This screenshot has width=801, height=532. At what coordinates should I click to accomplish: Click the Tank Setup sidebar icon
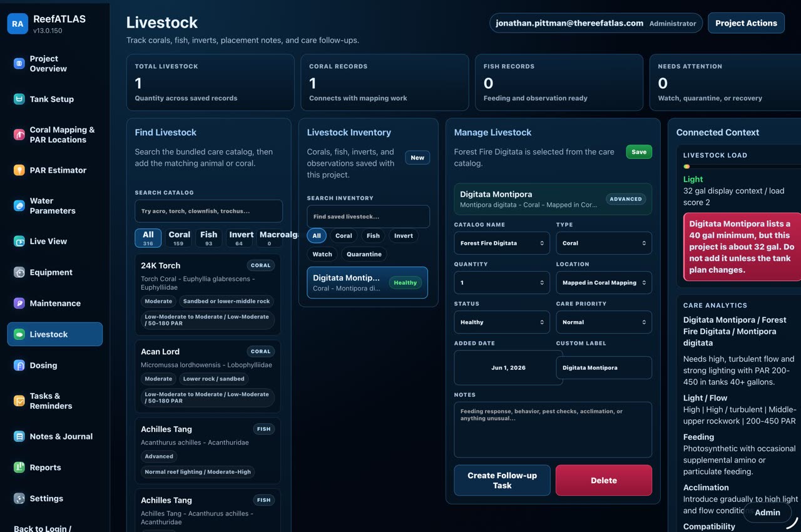coord(19,99)
